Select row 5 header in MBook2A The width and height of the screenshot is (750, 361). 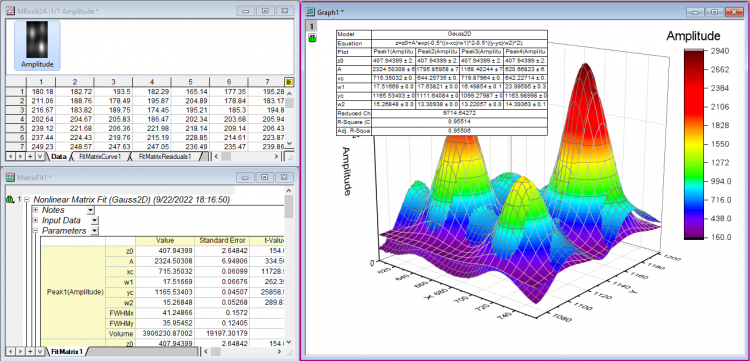[16, 129]
